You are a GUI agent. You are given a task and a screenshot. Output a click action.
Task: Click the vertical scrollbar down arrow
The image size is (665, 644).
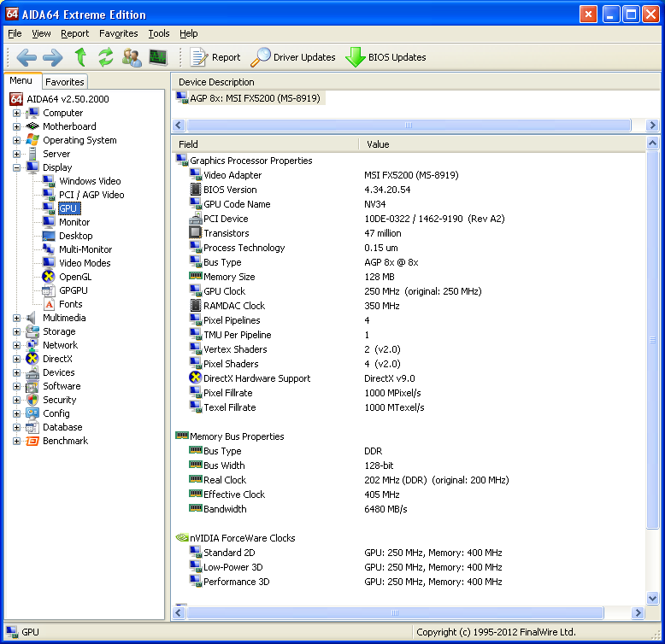tap(653, 598)
